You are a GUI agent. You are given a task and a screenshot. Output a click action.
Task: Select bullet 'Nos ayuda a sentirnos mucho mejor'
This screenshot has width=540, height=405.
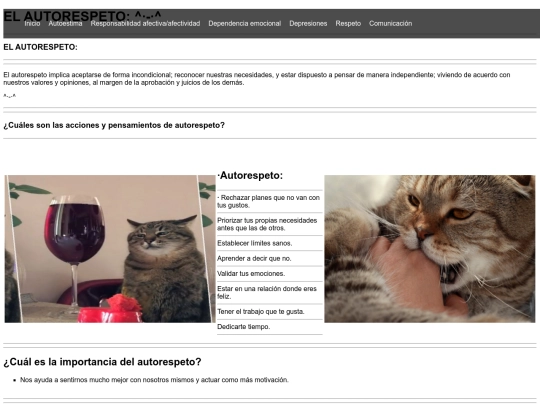click(x=154, y=380)
